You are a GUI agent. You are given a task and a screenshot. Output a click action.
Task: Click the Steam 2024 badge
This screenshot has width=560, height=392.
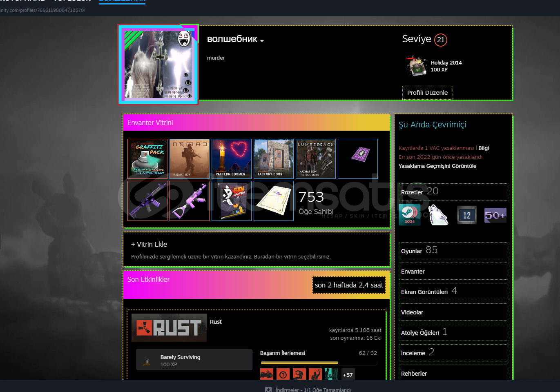409,215
